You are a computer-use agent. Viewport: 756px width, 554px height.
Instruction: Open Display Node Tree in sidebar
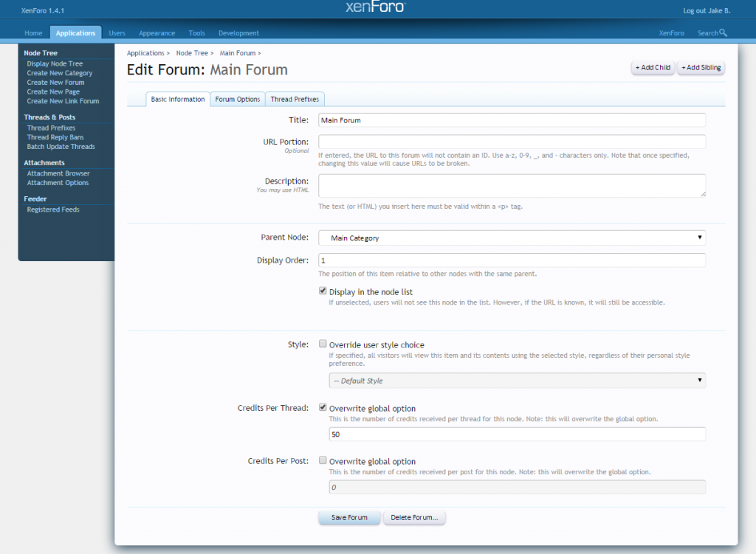click(55, 63)
